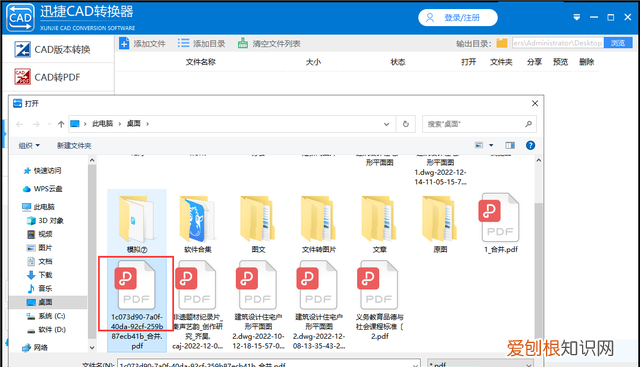Image resolution: width=640 pixels, height=367 pixels.
Task: Select 系统 (C:) drive
Action: tap(46, 316)
